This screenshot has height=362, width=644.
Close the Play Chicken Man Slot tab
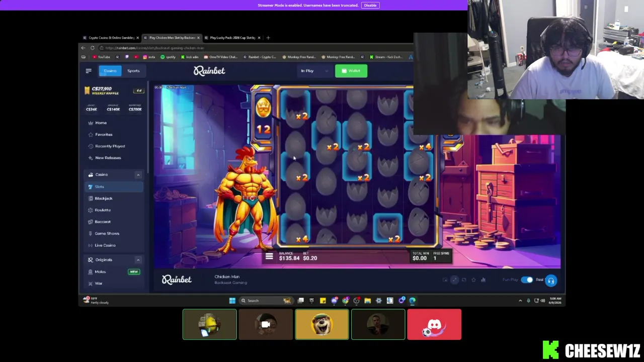pos(198,38)
